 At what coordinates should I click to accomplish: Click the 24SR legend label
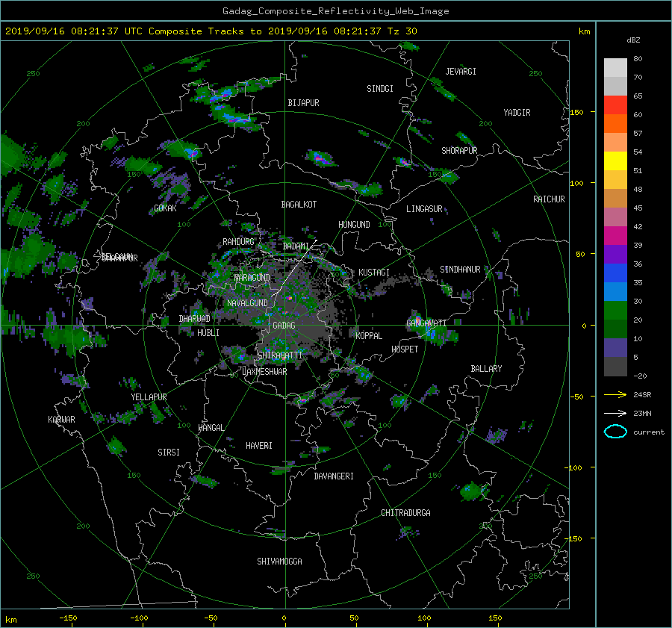tap(642, 394)
